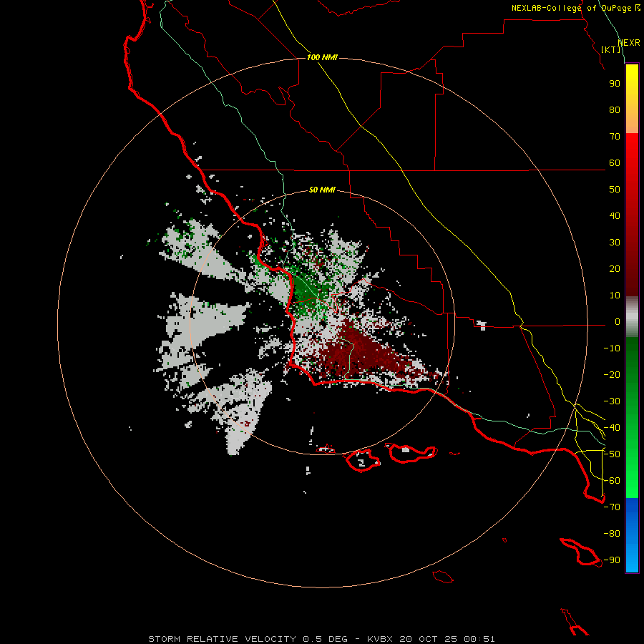Screen dimensions: 644x644
Task: Click the 50 value on the velocity scale
Action: point(615,190)
